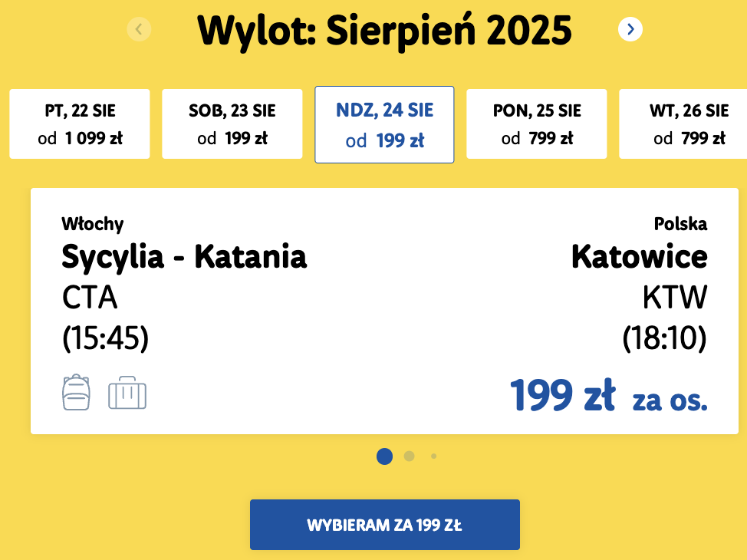This screenshot has height=560, width=747.
Task: Click the KTW airport code
Action: pos(675,298)
